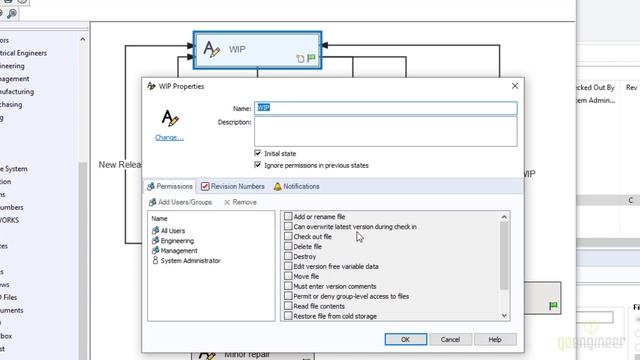640x360 pixels.
Task: Enable Delete file permission
Action: point(288,246)
